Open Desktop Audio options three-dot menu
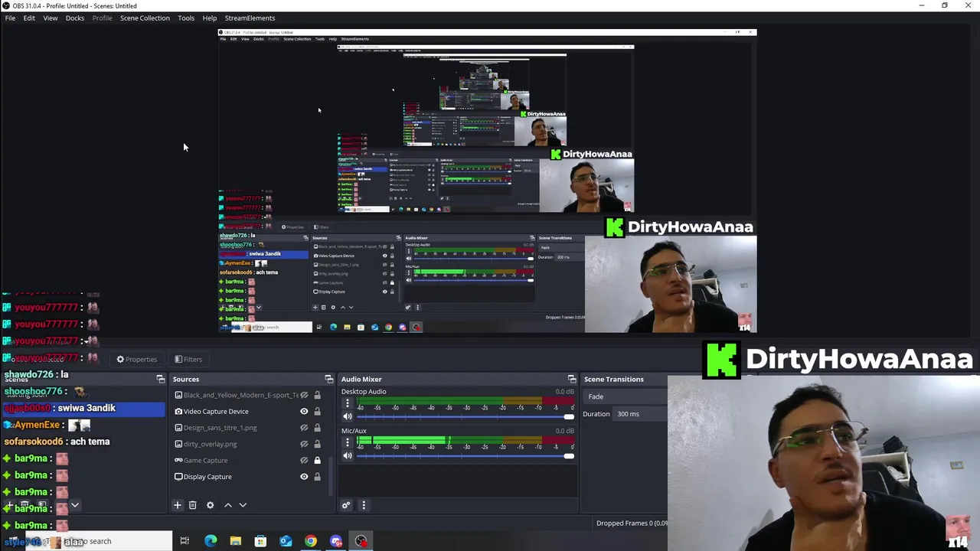The width and height of the screenshot is (980, 551). point(347,403)
